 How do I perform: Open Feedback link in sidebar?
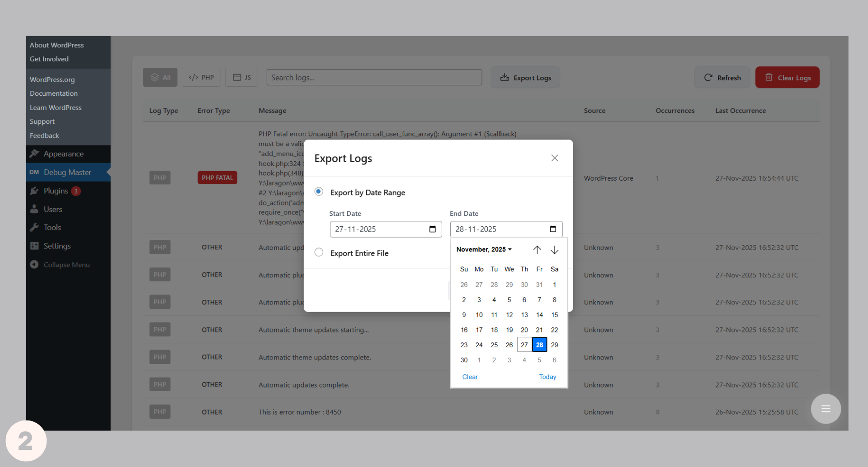(x=44, y=135)
